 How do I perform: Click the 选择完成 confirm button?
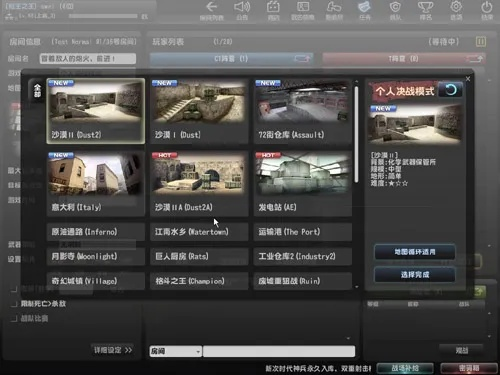click(415, 275)
